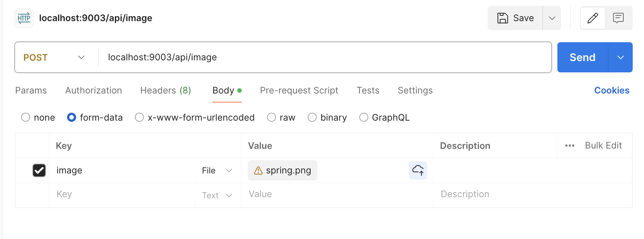Screen dimensions: 644x239
Task: Open the File type dropdown for image
Action: [x=217, y=171]
